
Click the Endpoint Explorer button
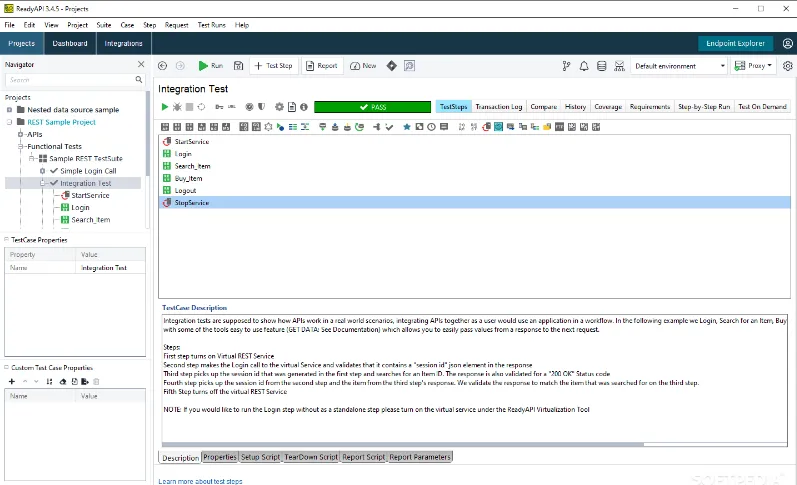coord(735,44)
